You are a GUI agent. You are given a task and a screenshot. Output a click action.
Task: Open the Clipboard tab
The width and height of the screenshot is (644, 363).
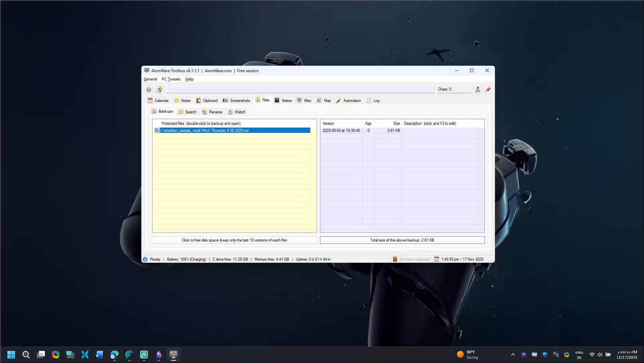pyautogui.click(x=207, y=101)
